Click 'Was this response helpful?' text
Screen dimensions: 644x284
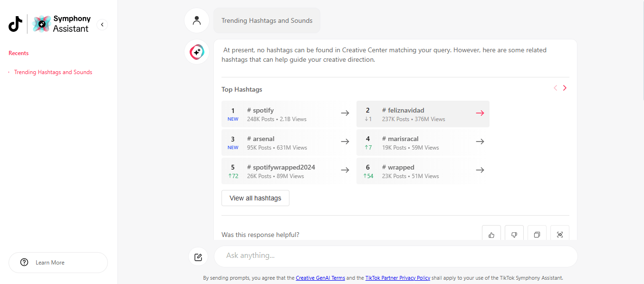coord(260,235)
